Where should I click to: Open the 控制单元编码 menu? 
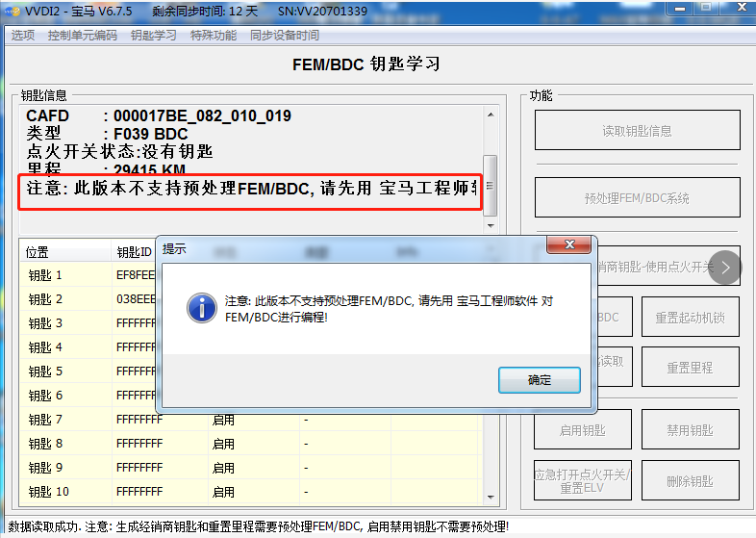[x=83, y=36]
